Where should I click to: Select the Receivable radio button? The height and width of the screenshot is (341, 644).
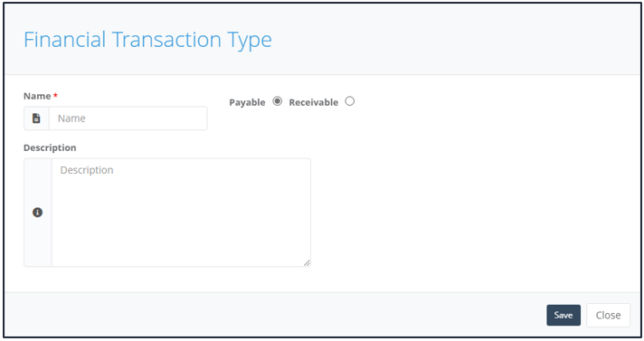coord(349,101)
